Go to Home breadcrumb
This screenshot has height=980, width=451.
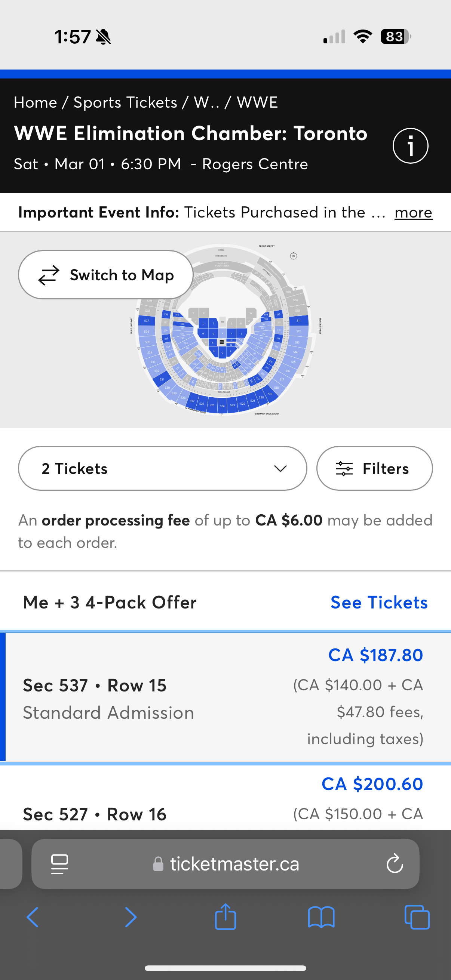tap(36, 102)
